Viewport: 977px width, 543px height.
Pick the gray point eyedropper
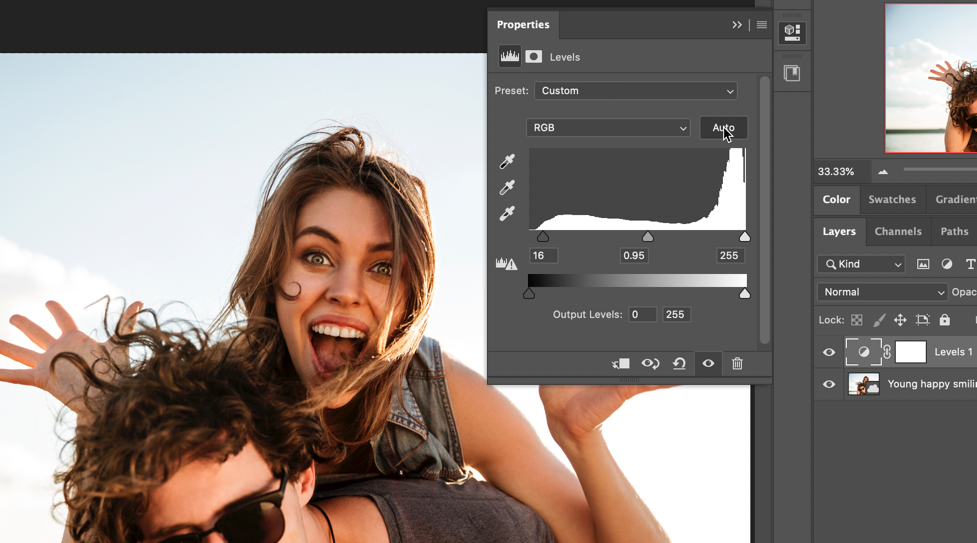tap(507, 188)
